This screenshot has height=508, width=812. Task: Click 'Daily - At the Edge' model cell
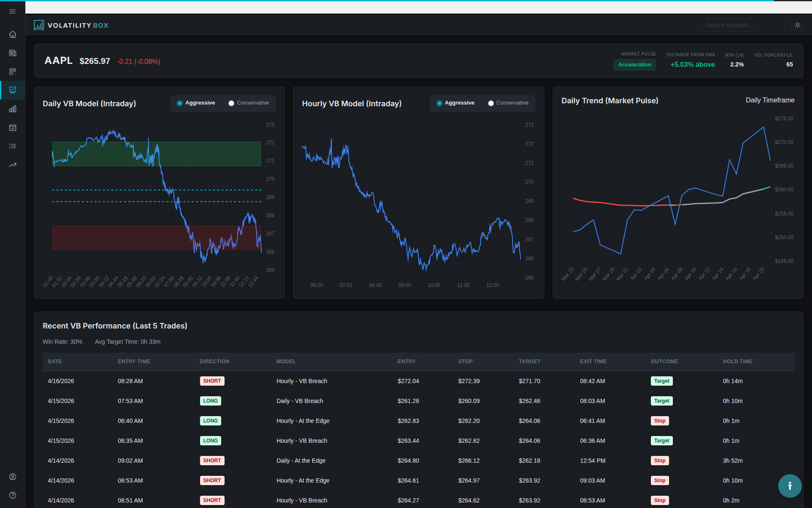click(301, 461)
